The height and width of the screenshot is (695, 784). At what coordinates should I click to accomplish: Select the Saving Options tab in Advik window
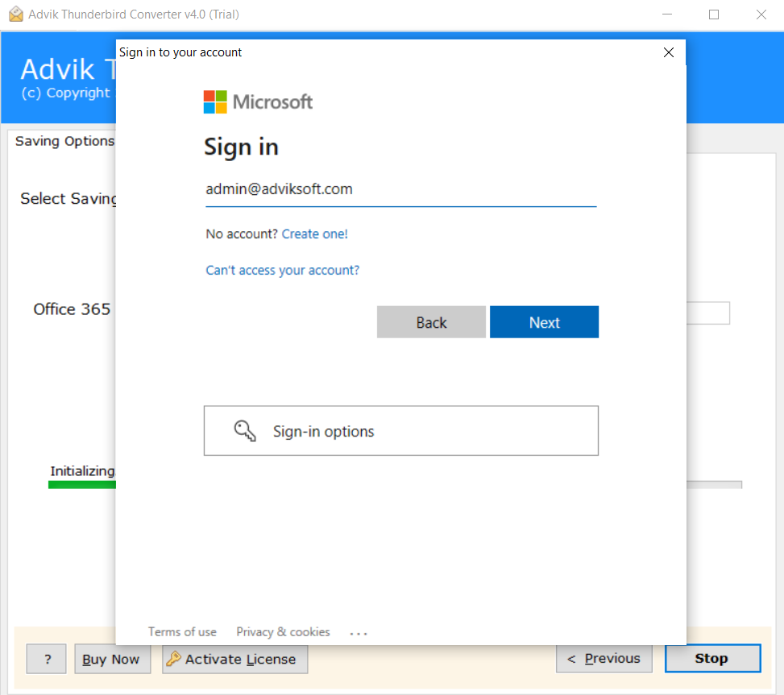[65, 142]
